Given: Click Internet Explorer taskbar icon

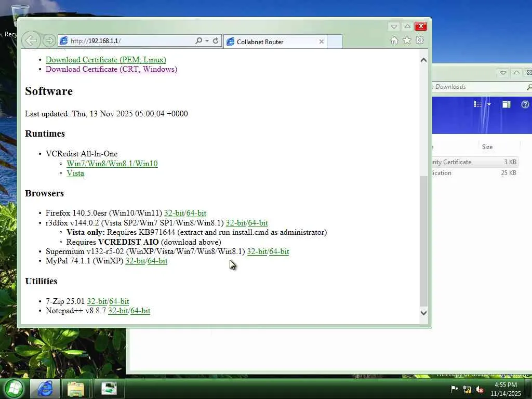Looking at the screenshot, I should click(45, 389).
